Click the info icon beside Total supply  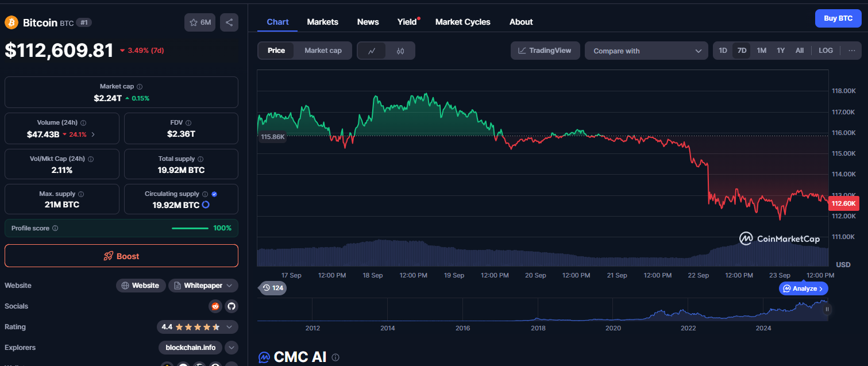(x=201, y=159)
